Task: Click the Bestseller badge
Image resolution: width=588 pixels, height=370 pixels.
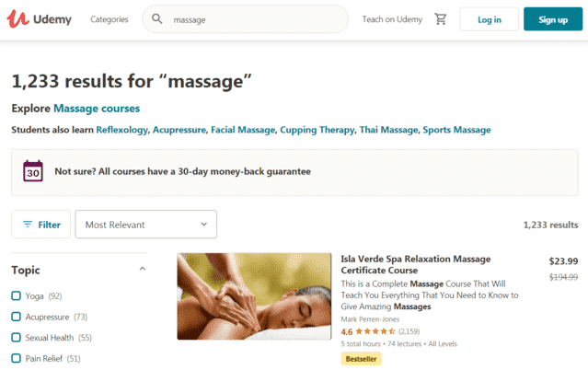Action: (x=361, y=359)
